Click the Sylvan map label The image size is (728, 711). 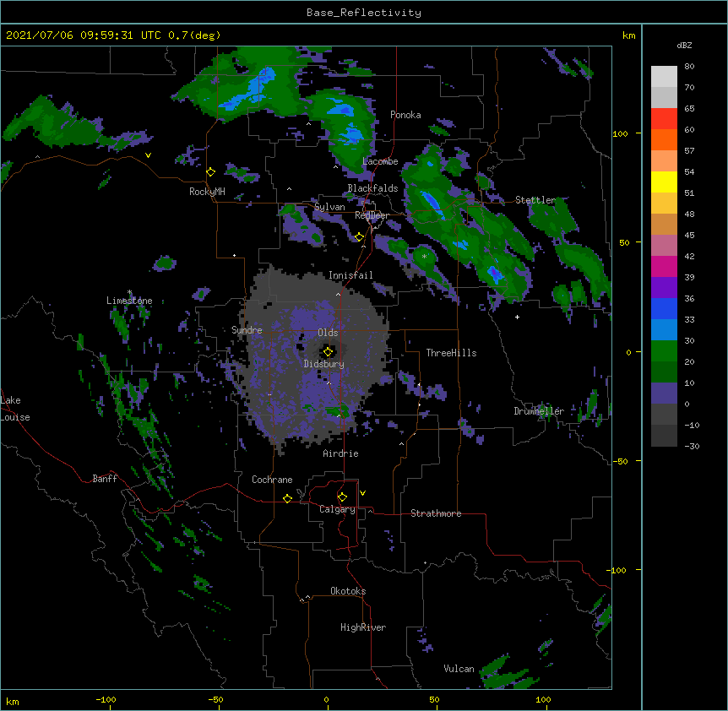click(x=329, y=207)
